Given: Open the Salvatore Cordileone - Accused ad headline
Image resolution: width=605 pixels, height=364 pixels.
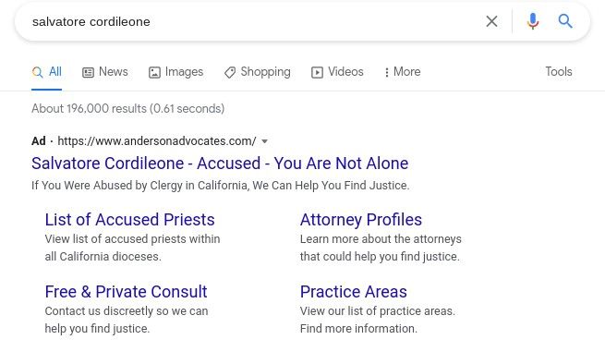Looking at the screenshot, I should coord(220,164).
